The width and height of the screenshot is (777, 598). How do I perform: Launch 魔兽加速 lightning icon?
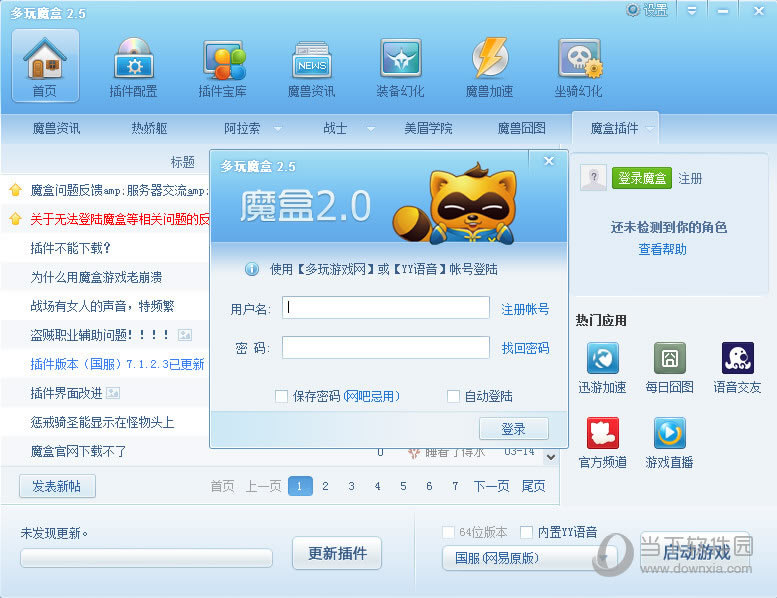490,66
